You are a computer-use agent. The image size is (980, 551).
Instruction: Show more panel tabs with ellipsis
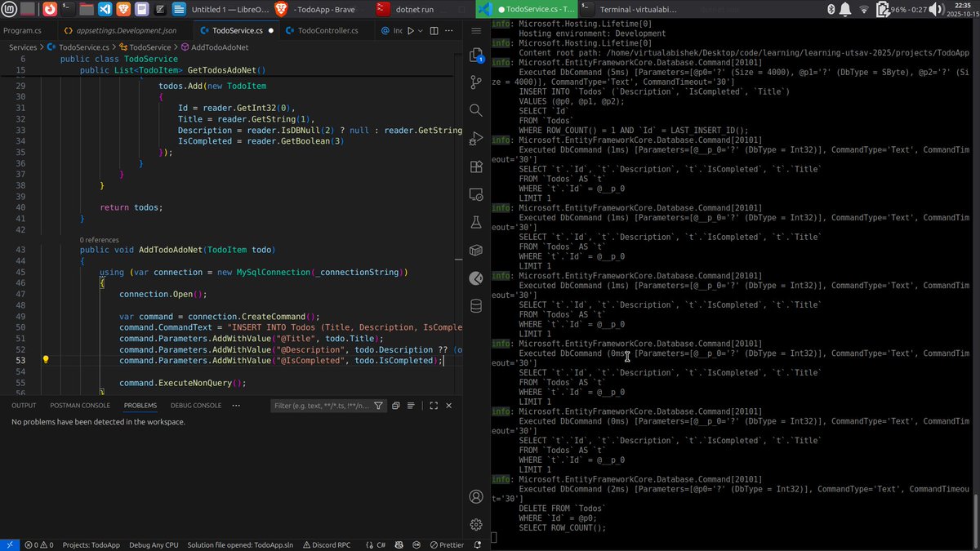click(237, 405)
